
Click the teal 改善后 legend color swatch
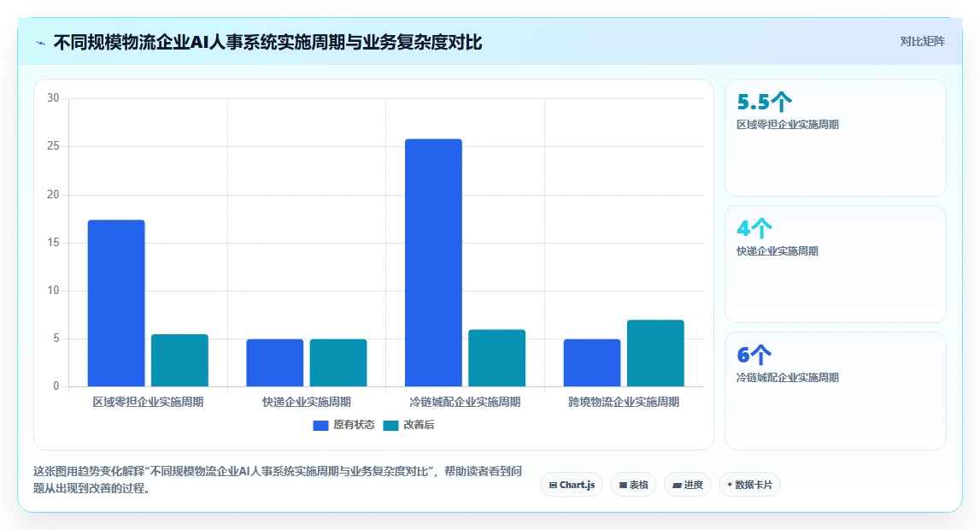390,426
